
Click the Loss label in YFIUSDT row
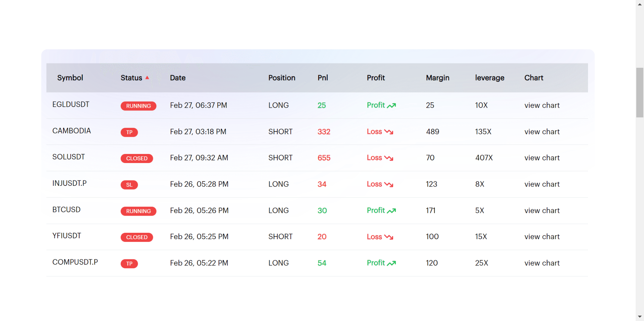click(374, 237)
